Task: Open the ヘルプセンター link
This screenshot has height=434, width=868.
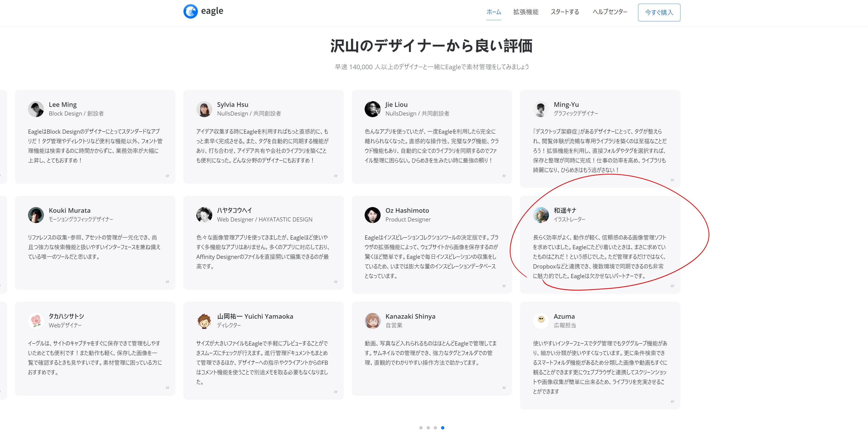Action: (610, 12)
